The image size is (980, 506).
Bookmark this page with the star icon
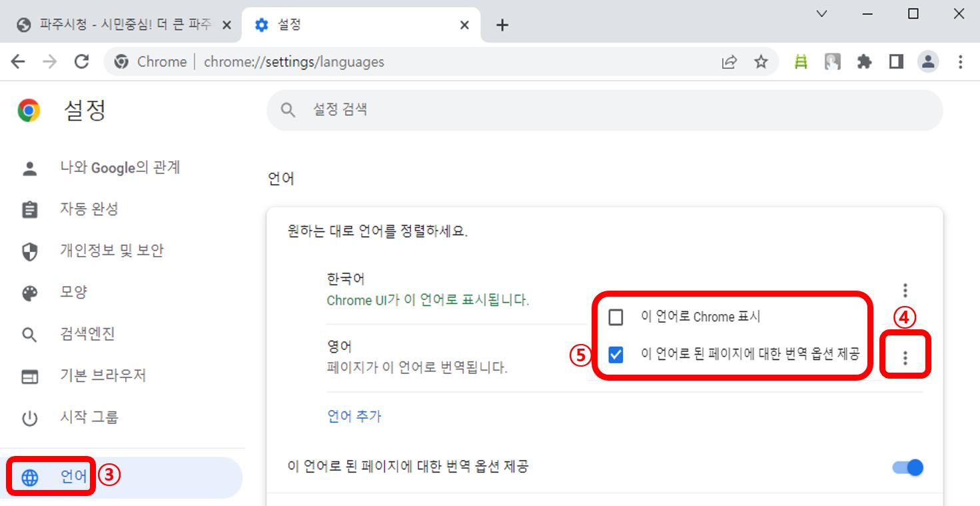coord(759,61)
